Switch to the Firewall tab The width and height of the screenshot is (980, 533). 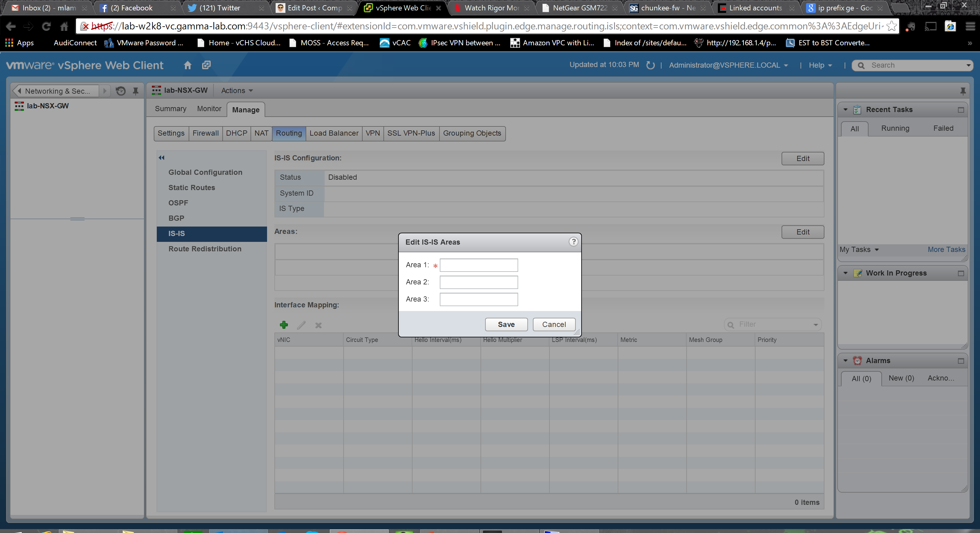click(x=205, y=133)
